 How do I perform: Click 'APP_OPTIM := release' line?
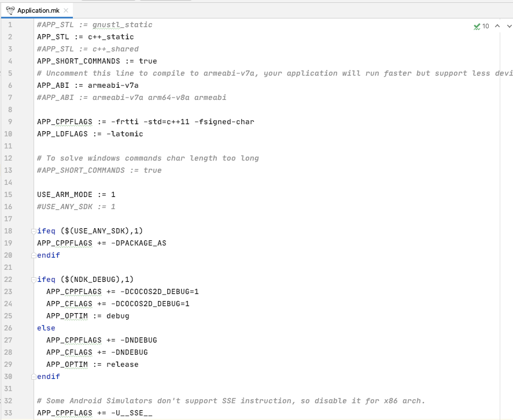[93, 365]
